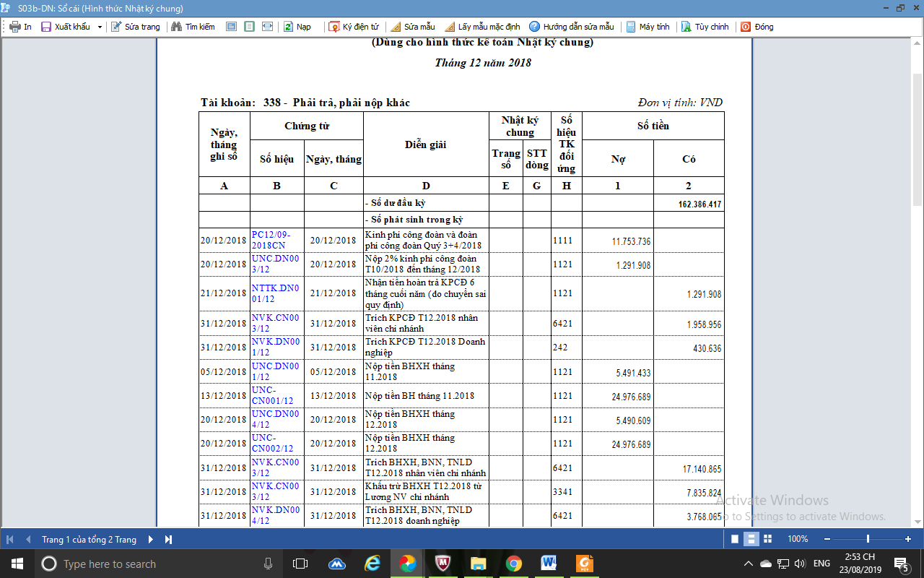
Task: Click the In (print) toolbar button
Action: pos(20,27)
